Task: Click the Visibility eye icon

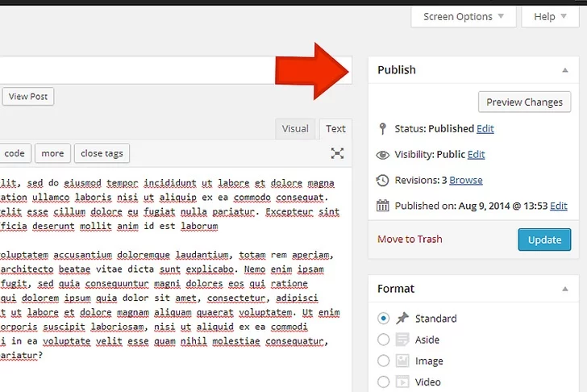Action: click(x=383, y=155)
